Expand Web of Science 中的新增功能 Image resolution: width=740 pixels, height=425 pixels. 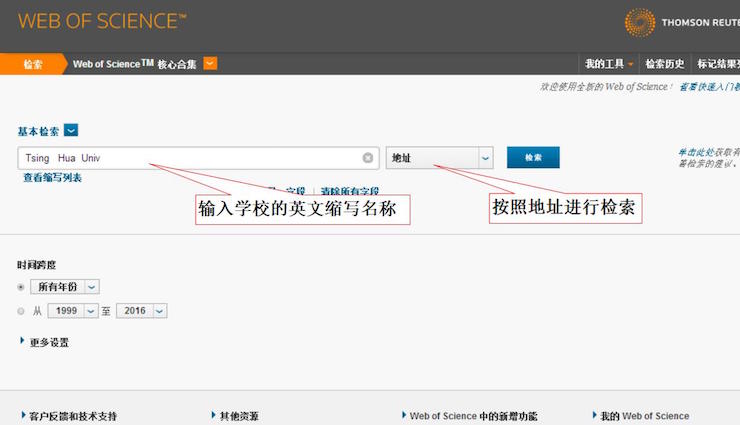coord(470,416)
